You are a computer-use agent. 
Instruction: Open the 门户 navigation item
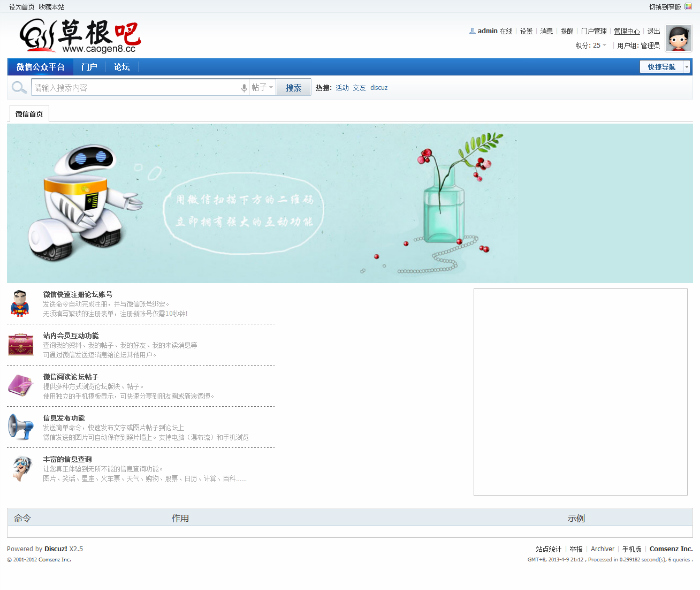coord(89,67)
